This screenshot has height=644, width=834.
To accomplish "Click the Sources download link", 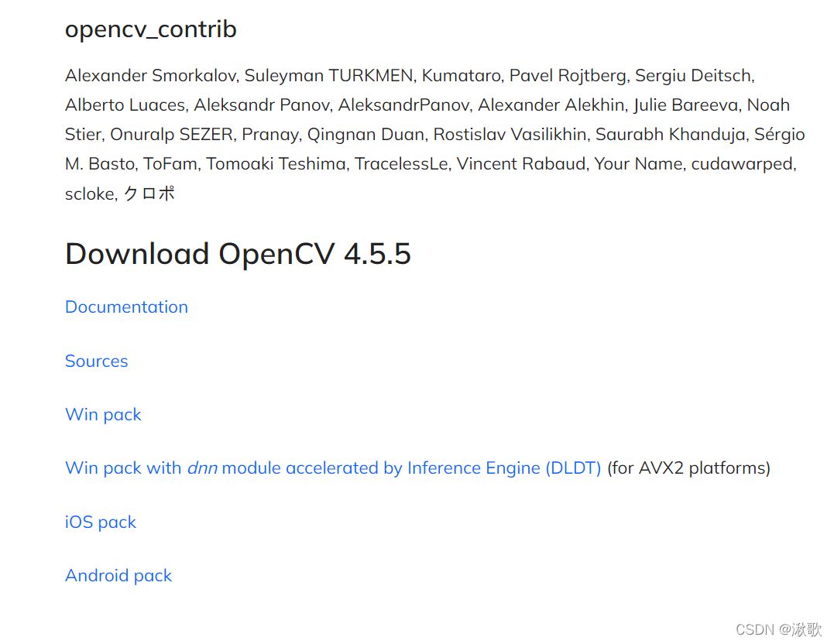I will pyautogui.click(x=96, y=361).
